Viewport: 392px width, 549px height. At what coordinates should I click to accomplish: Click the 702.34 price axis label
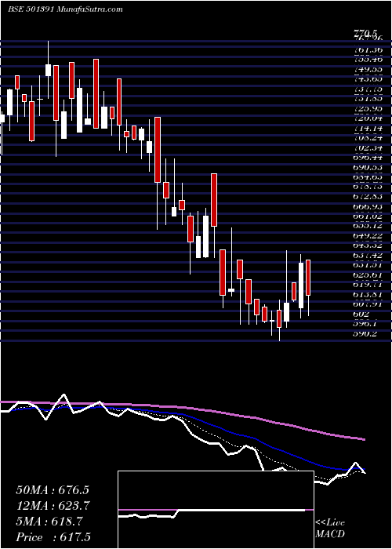(368, 147)
